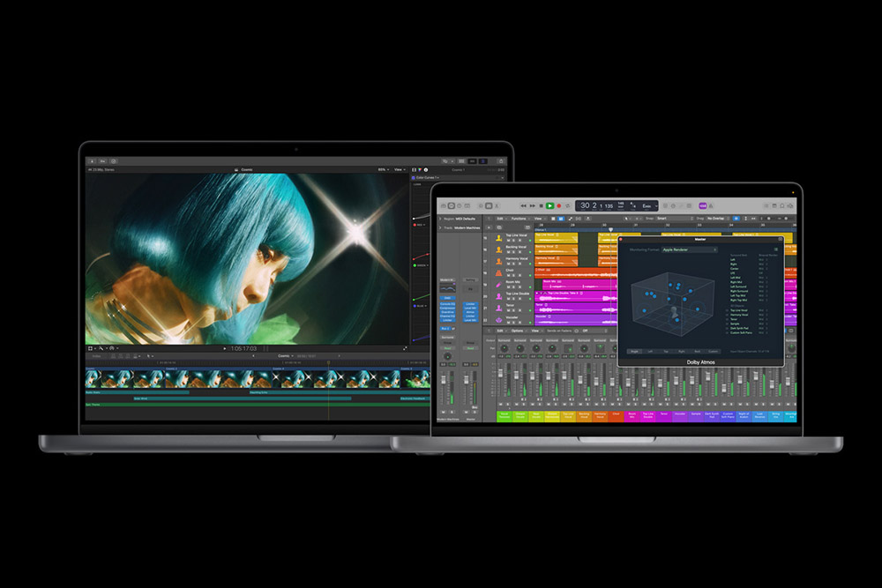
Task: Toggle the Cycle button in Logic transport
Action: click(x=567, y=205)
